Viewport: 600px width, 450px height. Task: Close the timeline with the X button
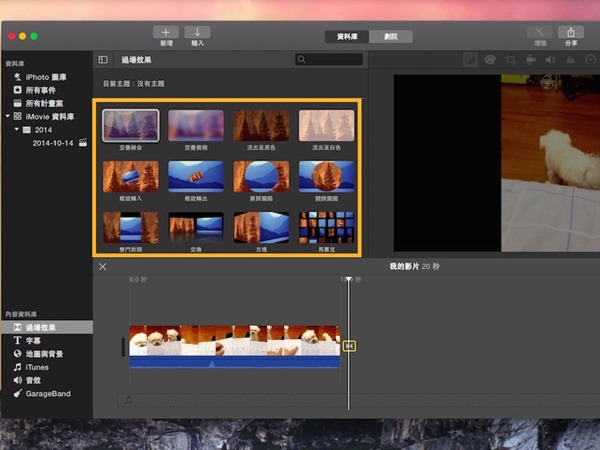(x=102, y=266)
